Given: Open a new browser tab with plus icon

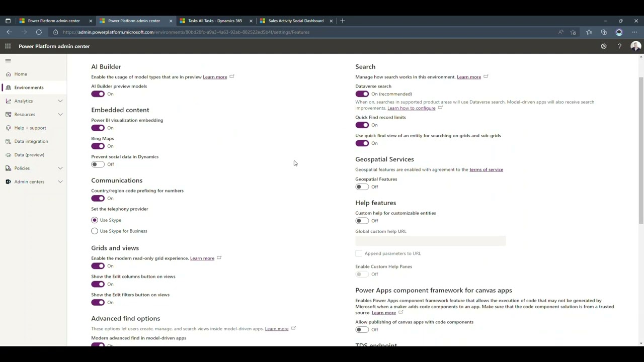Looking at the screenshot, I should [x=343, y=21].
